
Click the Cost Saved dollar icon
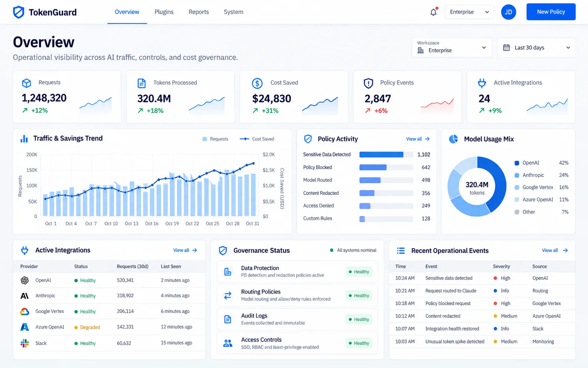click(257, 83)
